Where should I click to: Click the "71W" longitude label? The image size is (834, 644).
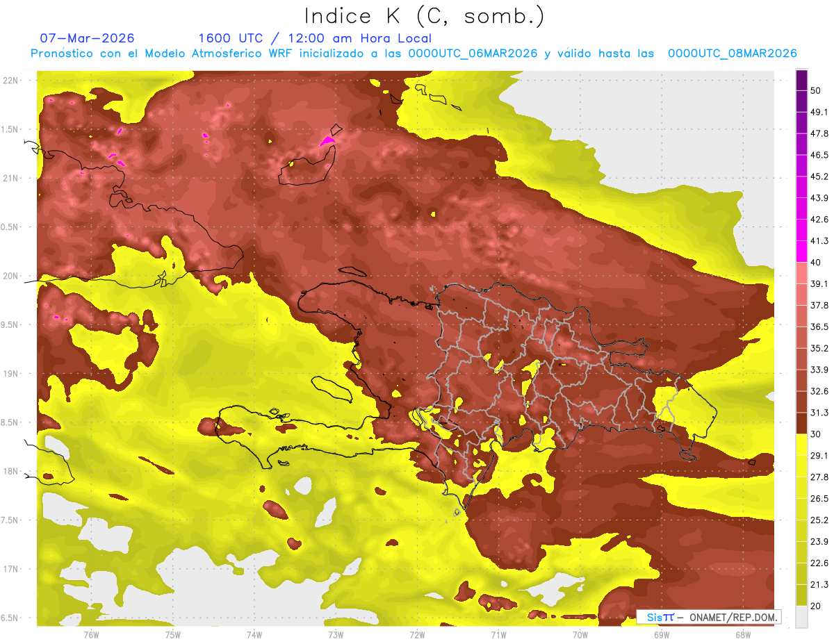coord(498,635)
